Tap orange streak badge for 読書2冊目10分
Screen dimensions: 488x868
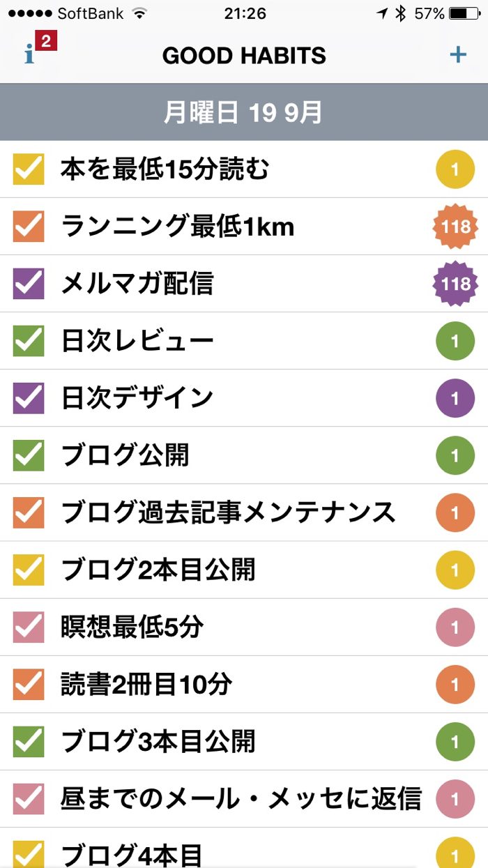(x=455, y=684)
